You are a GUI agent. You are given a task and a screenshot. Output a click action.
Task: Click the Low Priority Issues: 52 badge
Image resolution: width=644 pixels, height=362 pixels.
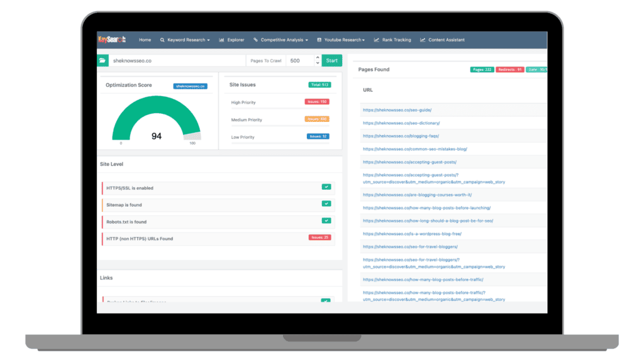pos(318,136)
